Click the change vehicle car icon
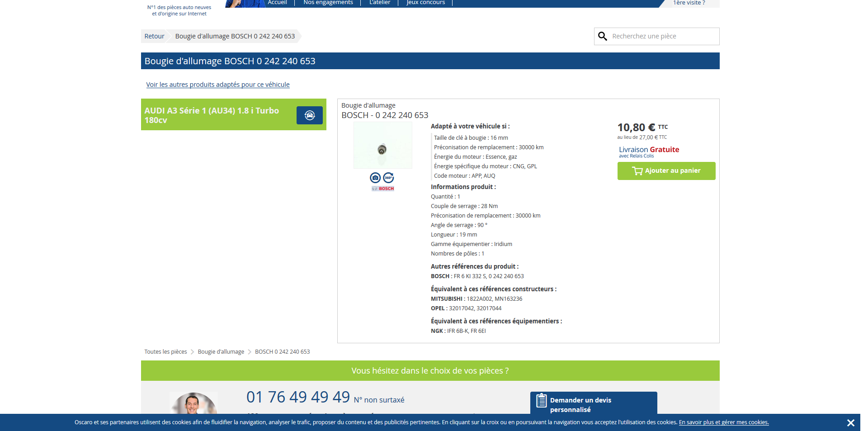 click(309, 115)
